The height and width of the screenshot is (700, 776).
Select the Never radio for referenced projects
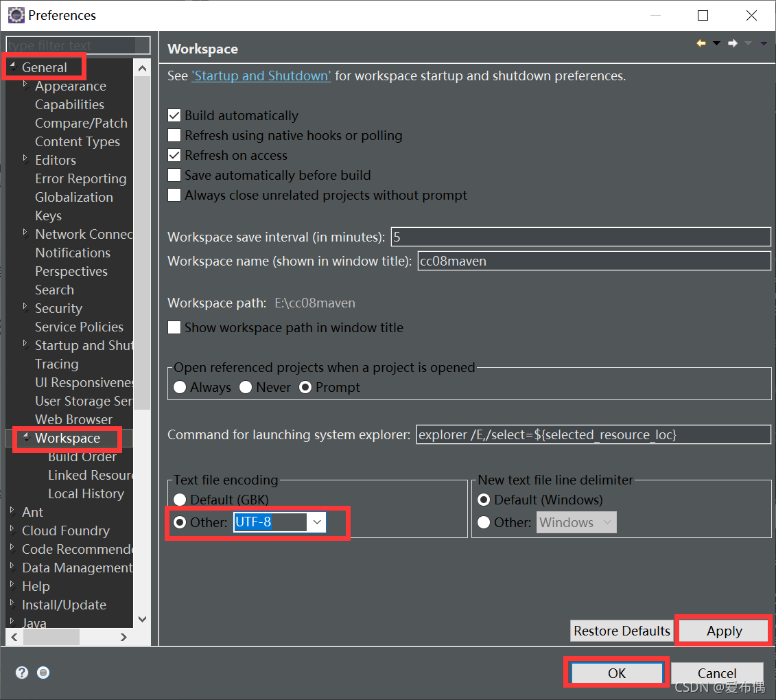(246, 387)
